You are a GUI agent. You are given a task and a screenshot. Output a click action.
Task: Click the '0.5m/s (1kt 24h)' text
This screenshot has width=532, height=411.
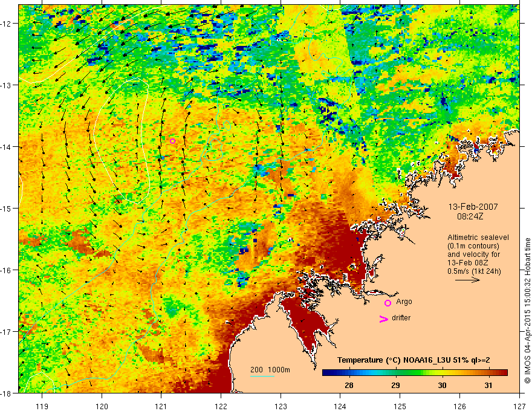(x=474, y=271)
